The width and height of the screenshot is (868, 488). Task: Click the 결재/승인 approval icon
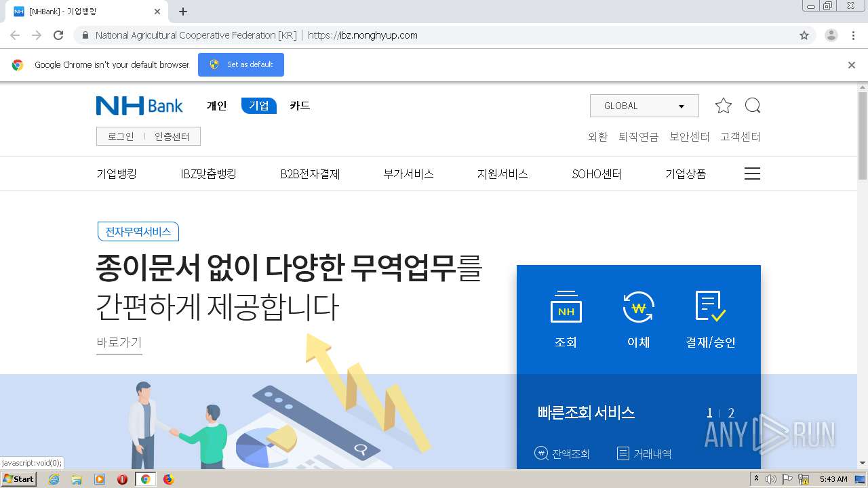[x=711, y=319]
